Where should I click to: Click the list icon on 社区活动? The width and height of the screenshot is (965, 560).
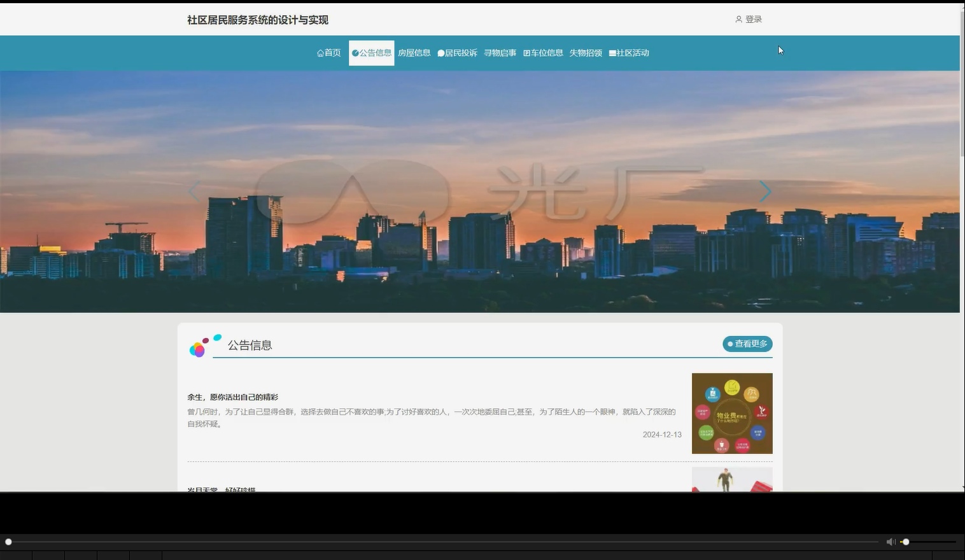coord(612,53)
